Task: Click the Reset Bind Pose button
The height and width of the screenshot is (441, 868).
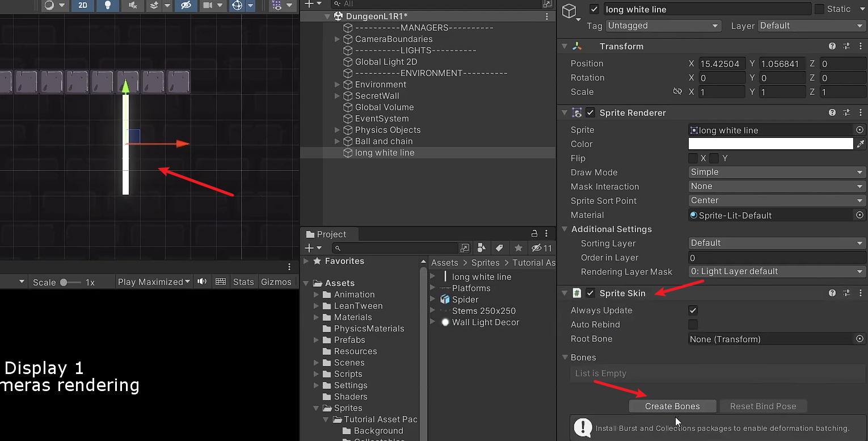Action: click(763, 406)
